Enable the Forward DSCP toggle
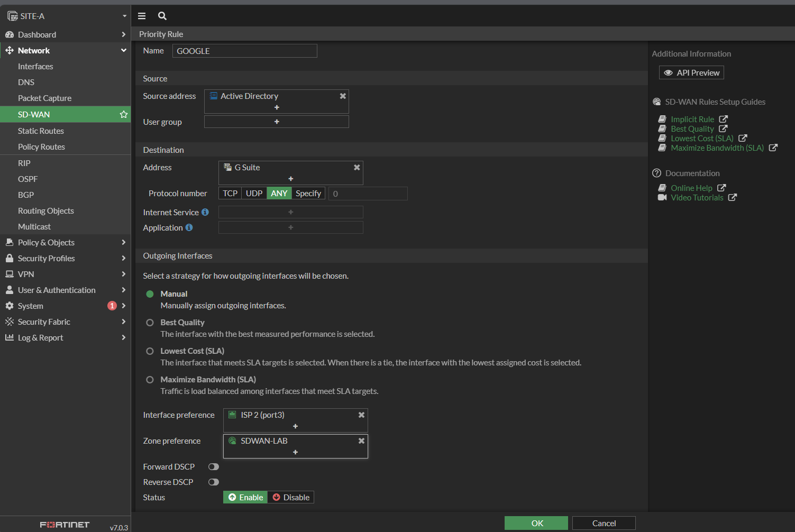This screenshot has height=532, width=795. pos(214,467)
